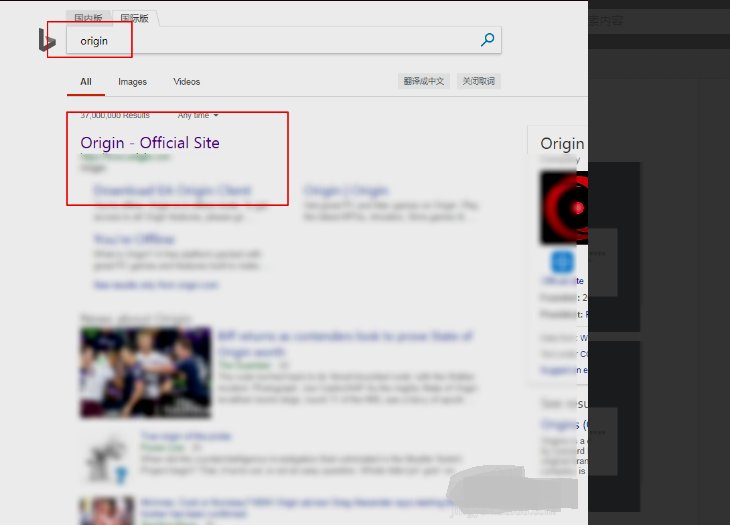
Task: Expand the Any time filter dropdown
Action: 198,115
